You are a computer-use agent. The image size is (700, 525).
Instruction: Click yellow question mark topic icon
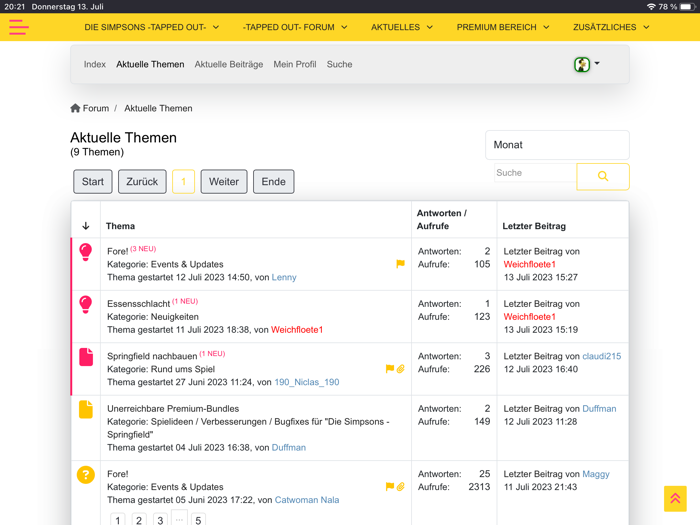tap(86, 475)
